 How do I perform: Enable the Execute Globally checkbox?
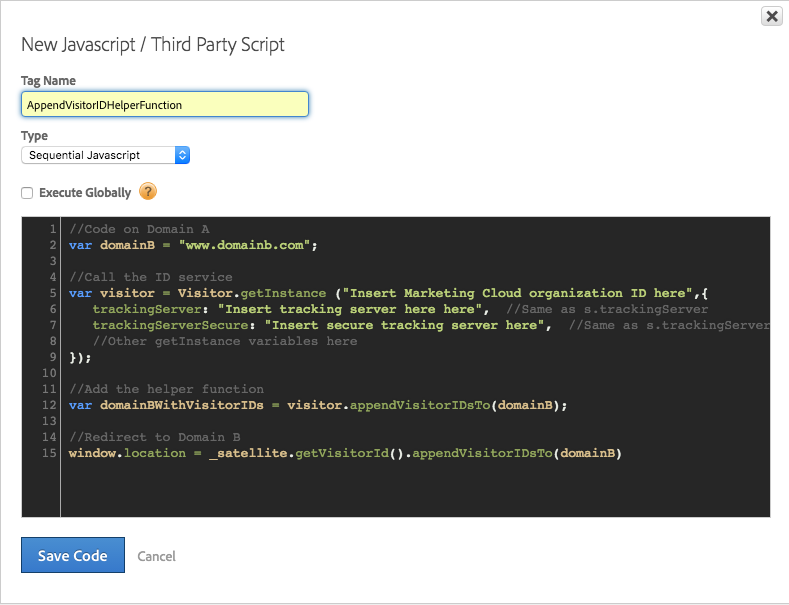click(27, 193)
